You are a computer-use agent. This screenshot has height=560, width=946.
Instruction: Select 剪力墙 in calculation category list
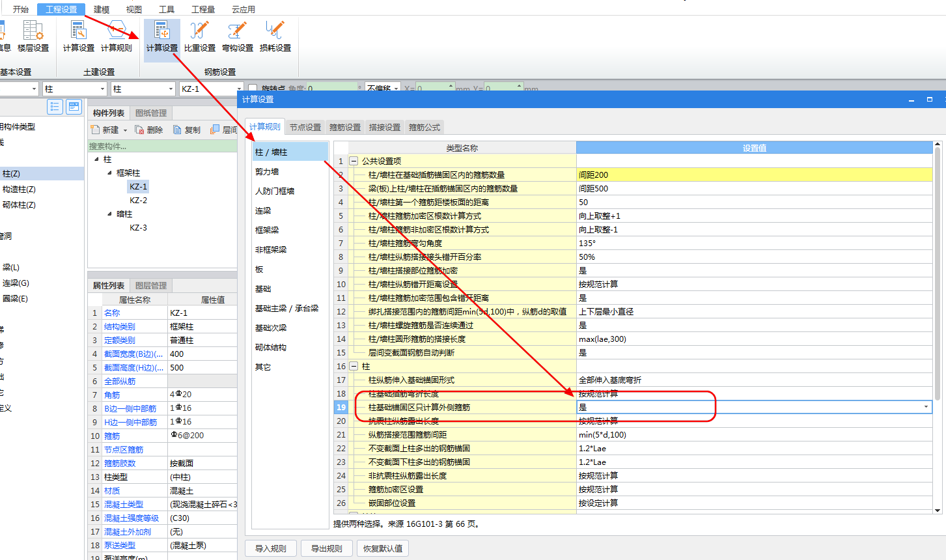click(290, 172)
